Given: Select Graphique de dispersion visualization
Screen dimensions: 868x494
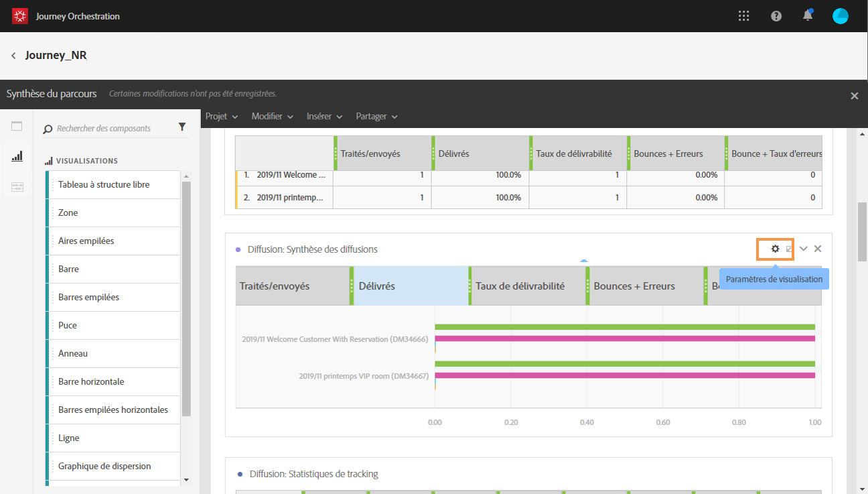Looking at the screenshot, I should 113,466.
